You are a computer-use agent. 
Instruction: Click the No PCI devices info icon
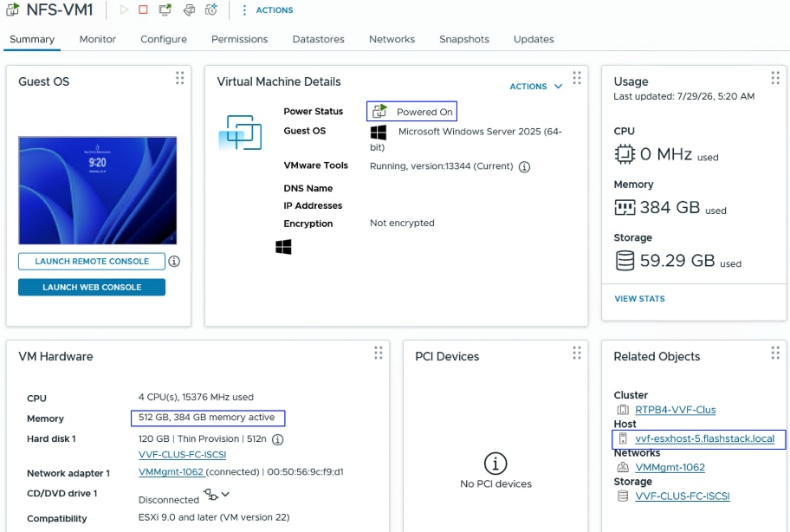click(x=495, y=463)
